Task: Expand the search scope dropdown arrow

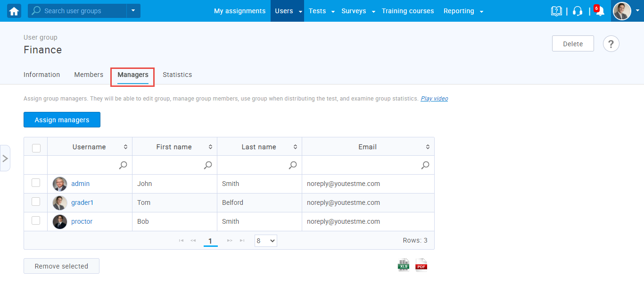Action: 133,11
